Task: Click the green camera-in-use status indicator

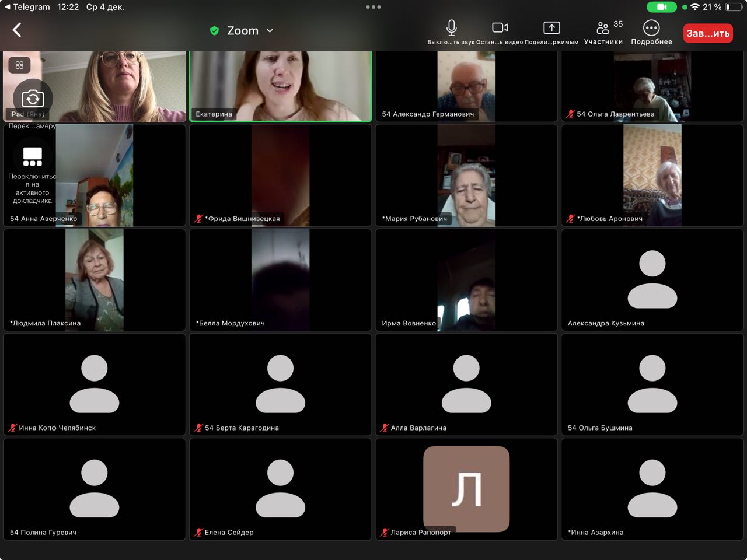Action: coord(662,7)
